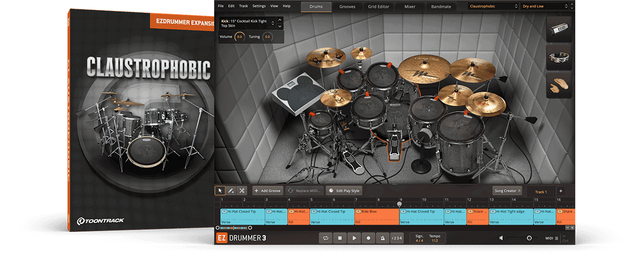Expand the Song Creator panel

click(x=508, y=191)
